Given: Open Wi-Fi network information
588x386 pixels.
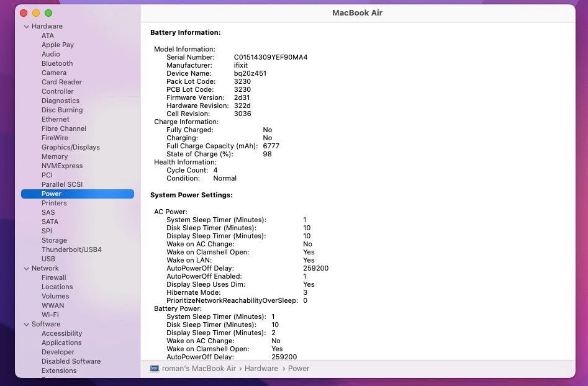Looking at the screenshot, I should point(50,315).
